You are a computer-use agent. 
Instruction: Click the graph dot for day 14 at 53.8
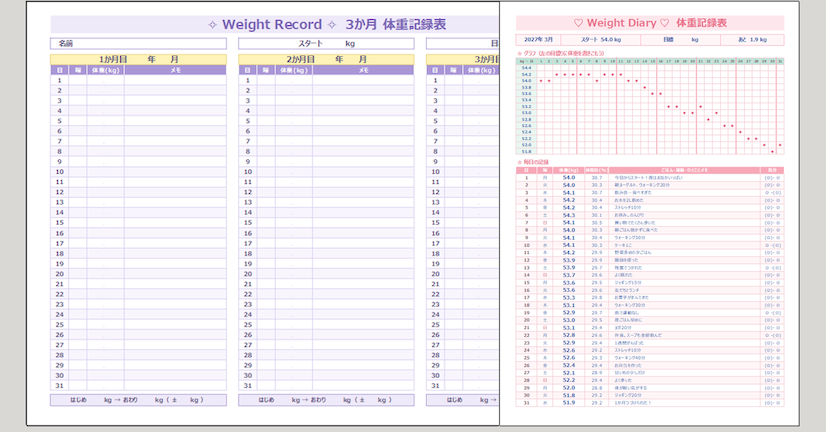pyautogui.click(x=645, y=87)
